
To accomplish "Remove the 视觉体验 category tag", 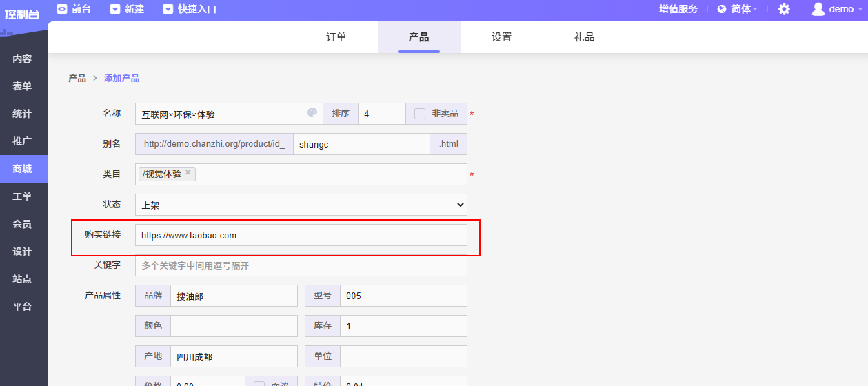I will click(x=188, y=173).
